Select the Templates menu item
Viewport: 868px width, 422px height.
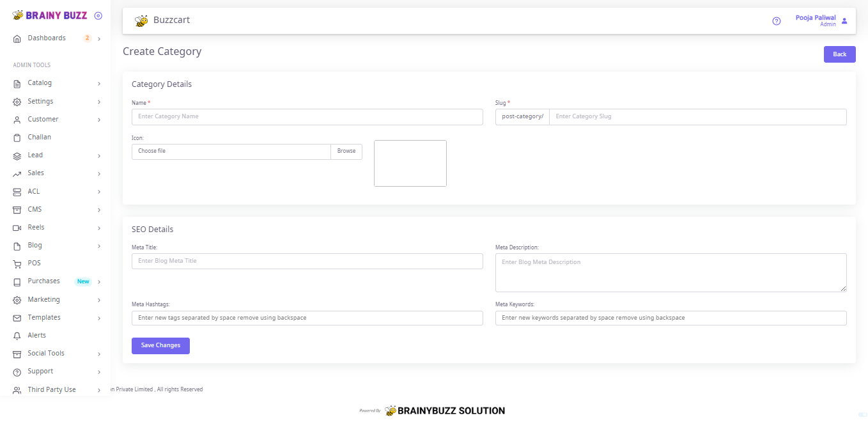tap(44, 317)
